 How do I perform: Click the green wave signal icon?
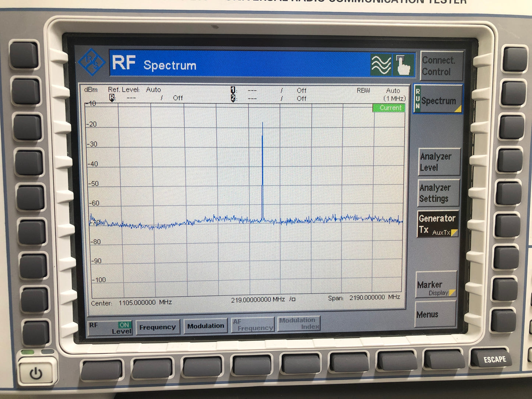381,65
